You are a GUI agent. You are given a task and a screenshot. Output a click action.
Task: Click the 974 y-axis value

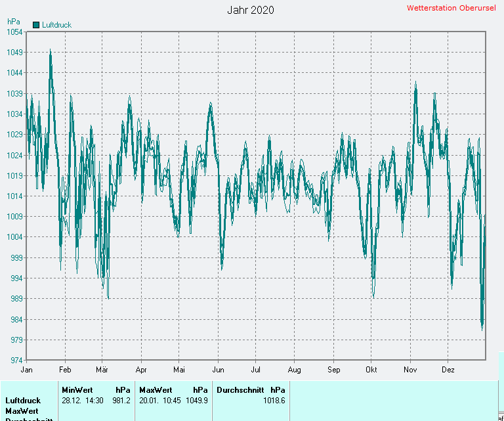[x=16, y=360]
